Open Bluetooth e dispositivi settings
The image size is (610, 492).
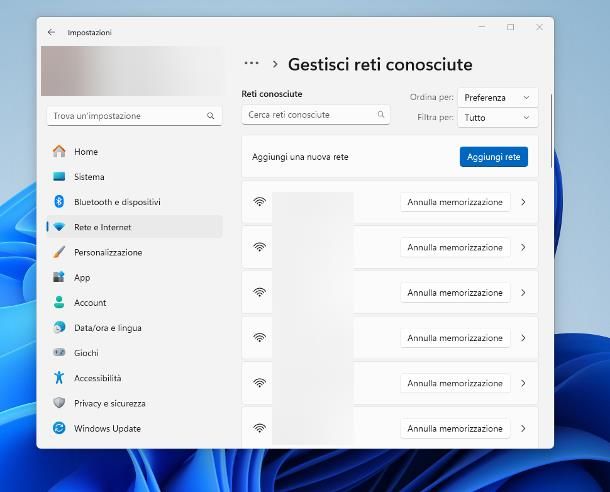[x=135, y=202]
